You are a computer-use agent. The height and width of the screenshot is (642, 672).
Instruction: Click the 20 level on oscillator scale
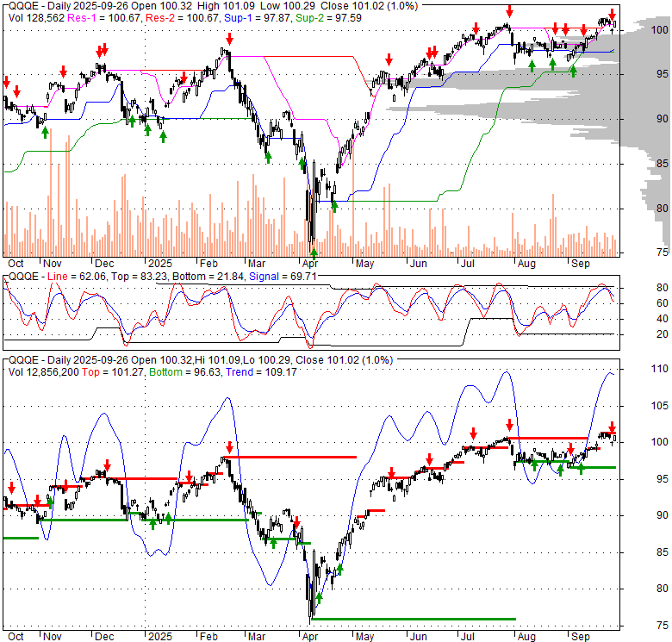tap(663, 334)
